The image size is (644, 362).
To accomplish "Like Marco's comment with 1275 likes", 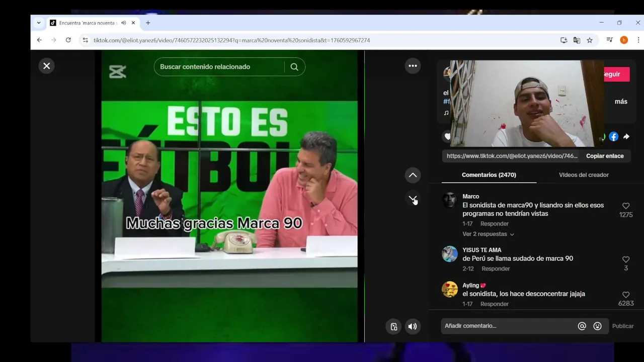I will coord(626,206).
